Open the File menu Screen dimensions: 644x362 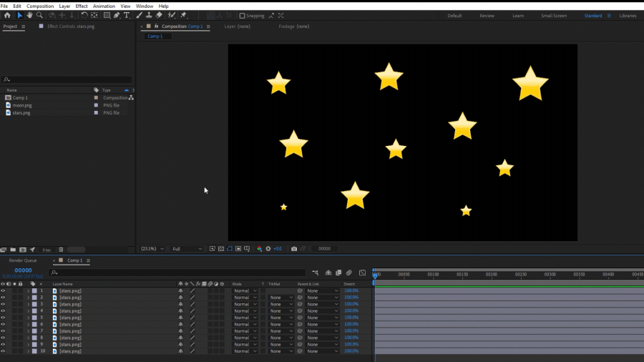click(x=4, y=6)
